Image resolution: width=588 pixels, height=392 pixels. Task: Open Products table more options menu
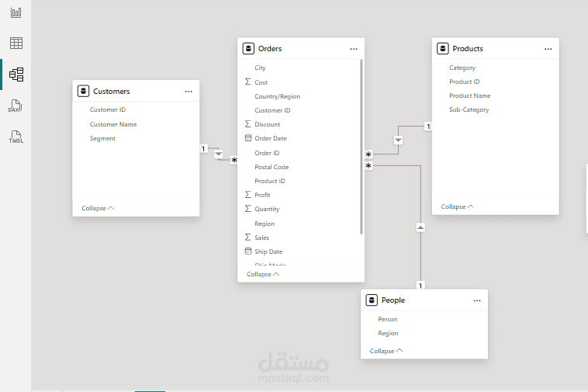point(548,49)
